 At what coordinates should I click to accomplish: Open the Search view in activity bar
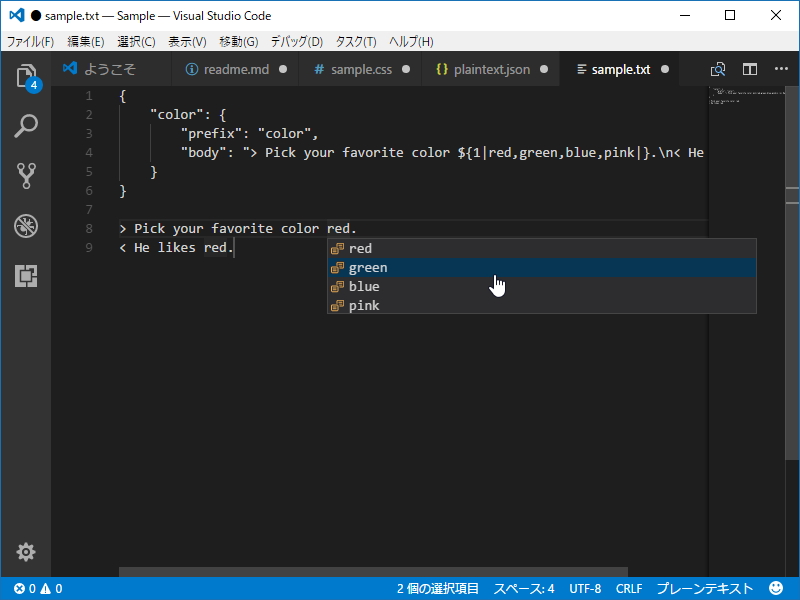point(26,126)
